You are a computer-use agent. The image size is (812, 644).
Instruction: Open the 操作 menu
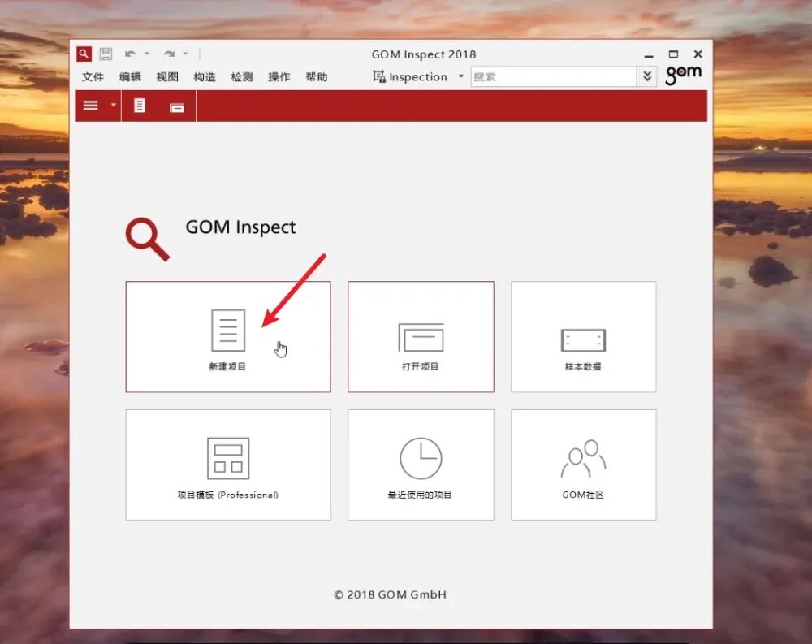click(279, 77)
